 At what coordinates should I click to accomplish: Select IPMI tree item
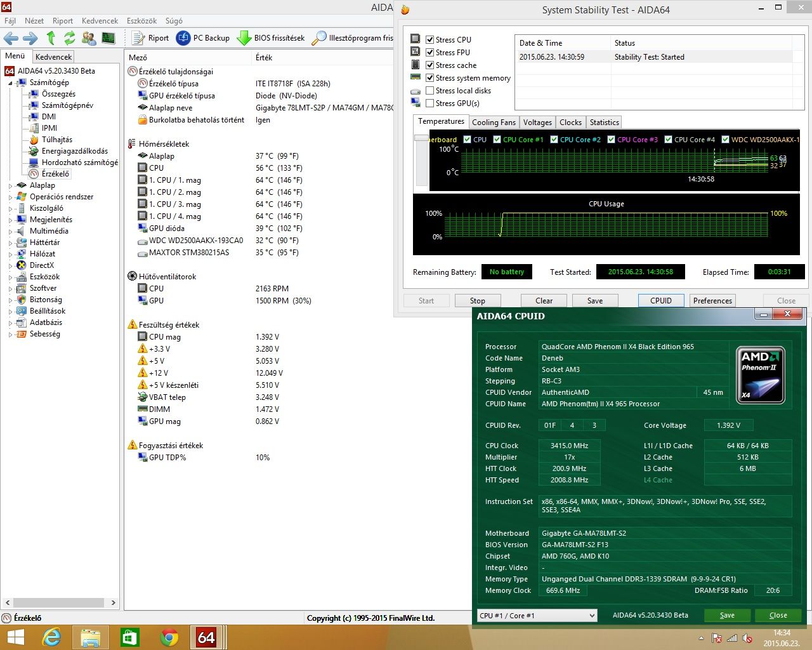pos(49,128)
